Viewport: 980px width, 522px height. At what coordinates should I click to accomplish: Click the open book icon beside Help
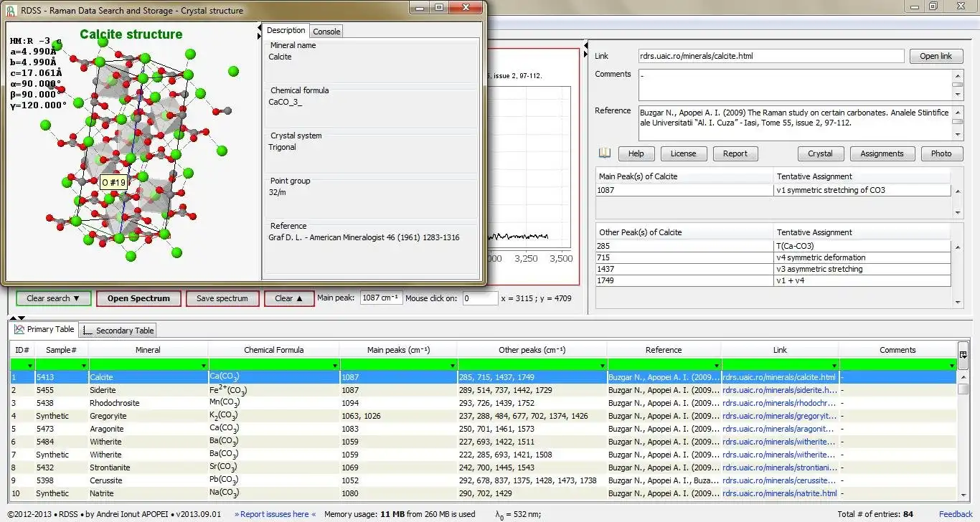point(605,153)
